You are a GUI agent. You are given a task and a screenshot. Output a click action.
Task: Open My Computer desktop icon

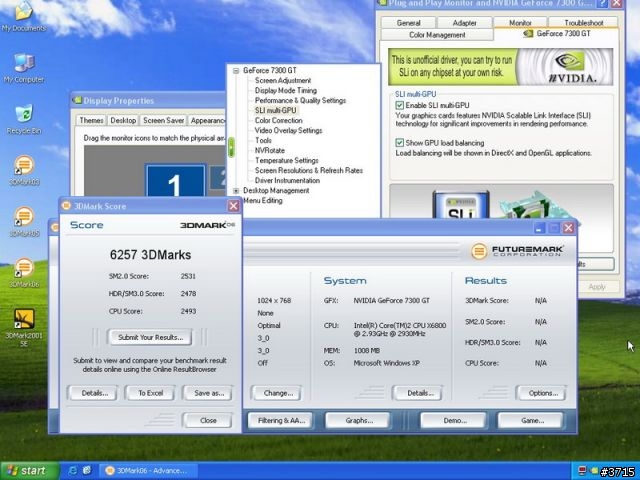(x=24, y=68)
